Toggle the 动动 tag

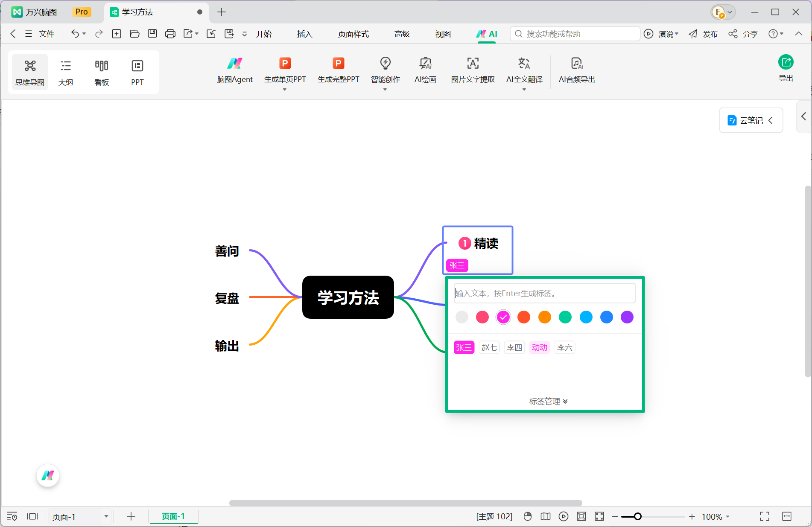[540, 347]
